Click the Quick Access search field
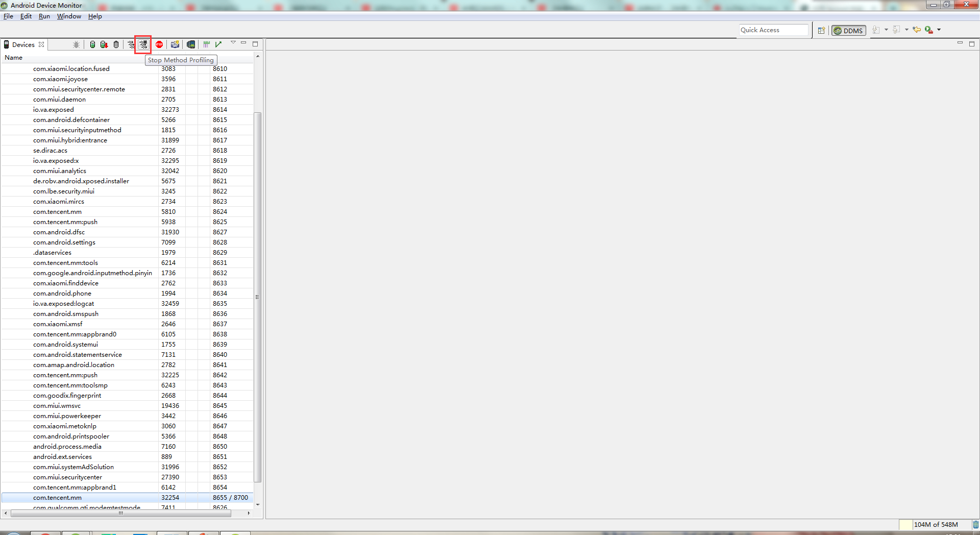The height and width of the screenshot is (535, 980). coord(774,30)
